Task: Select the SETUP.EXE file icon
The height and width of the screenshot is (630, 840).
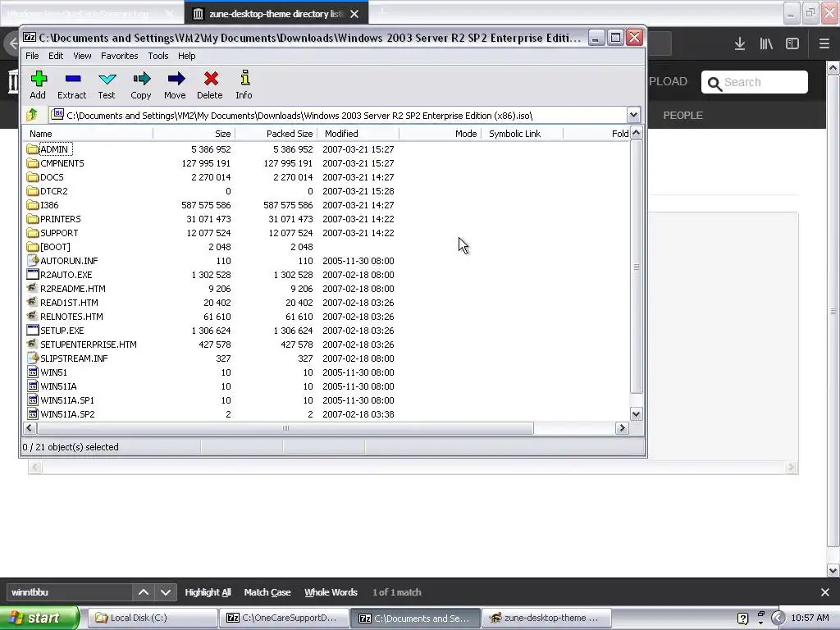Action: [x=33, y=330]
